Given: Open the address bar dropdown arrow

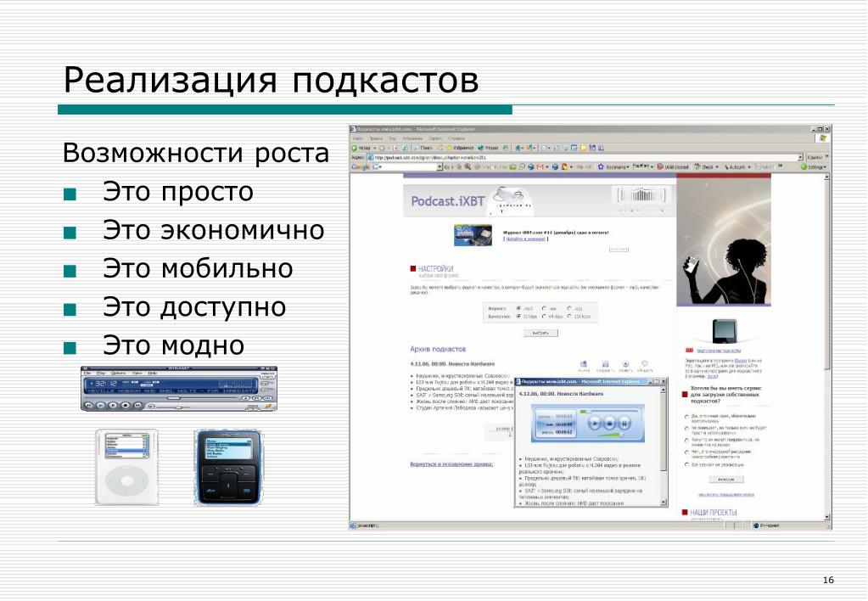Looking at the screenshot, I should pyautogui.click(x=800, y=157).
